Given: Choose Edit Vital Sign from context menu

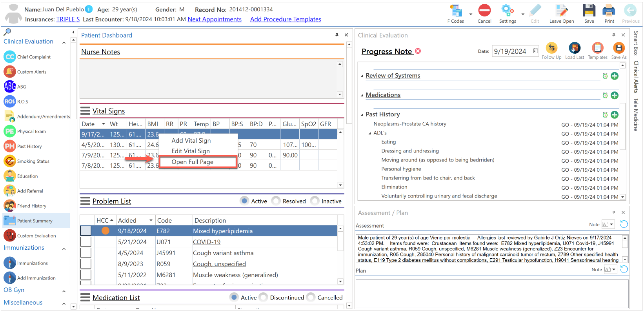Looking at the screenshot, I should (x=191, y=151).
